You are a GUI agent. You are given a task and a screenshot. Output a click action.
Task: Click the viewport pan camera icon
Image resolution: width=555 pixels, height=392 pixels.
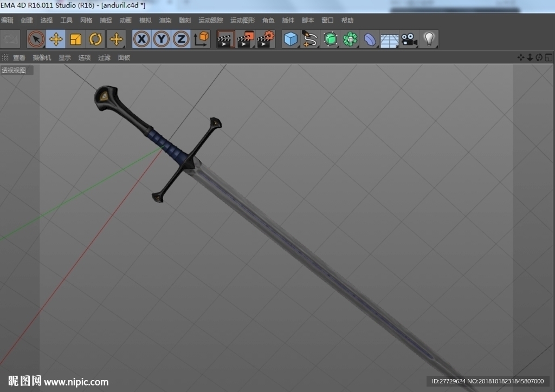[521, 57]
